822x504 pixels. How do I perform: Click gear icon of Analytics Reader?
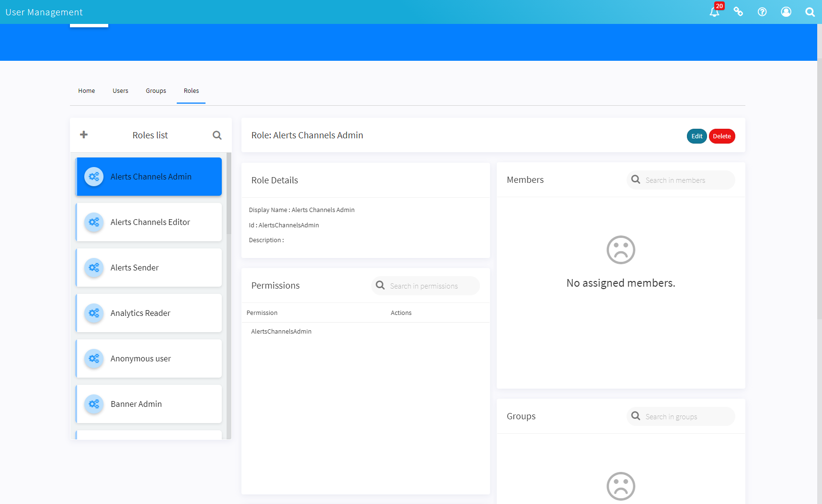(94, 313)
